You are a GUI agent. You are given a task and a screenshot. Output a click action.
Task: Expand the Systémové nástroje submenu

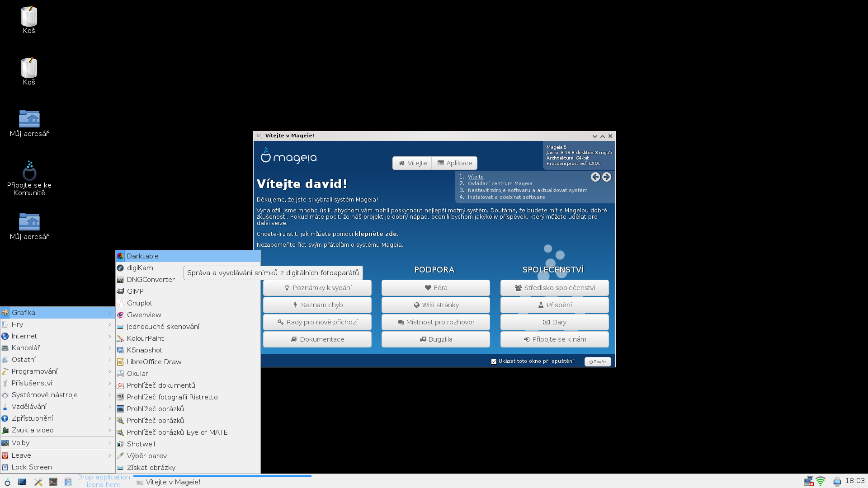point(57,395)
